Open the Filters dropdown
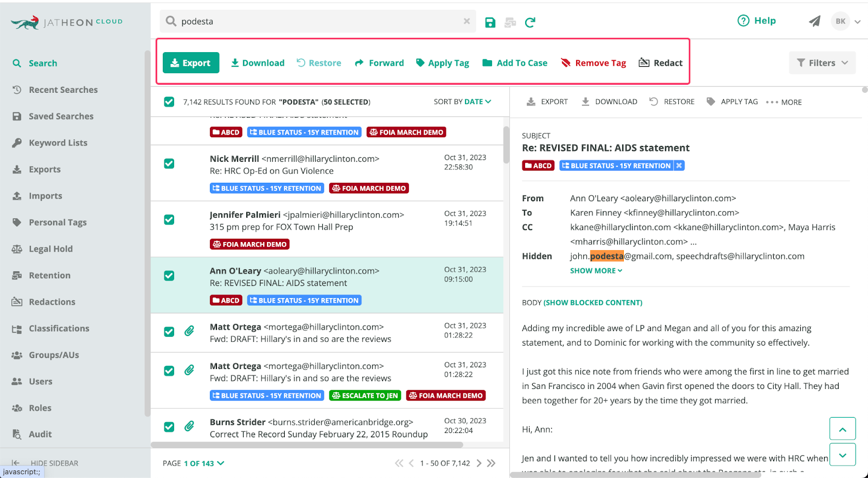This screenshot has width=868, height=478. 822,63
